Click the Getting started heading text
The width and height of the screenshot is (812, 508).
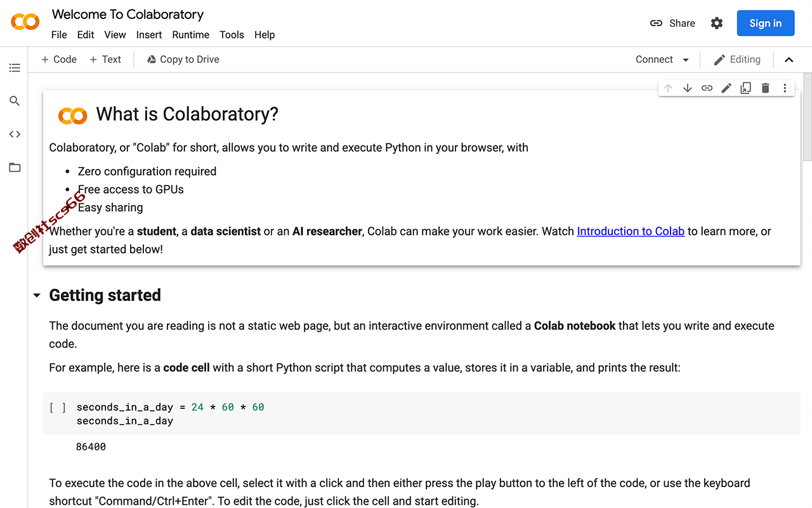(x=105, y=295)
